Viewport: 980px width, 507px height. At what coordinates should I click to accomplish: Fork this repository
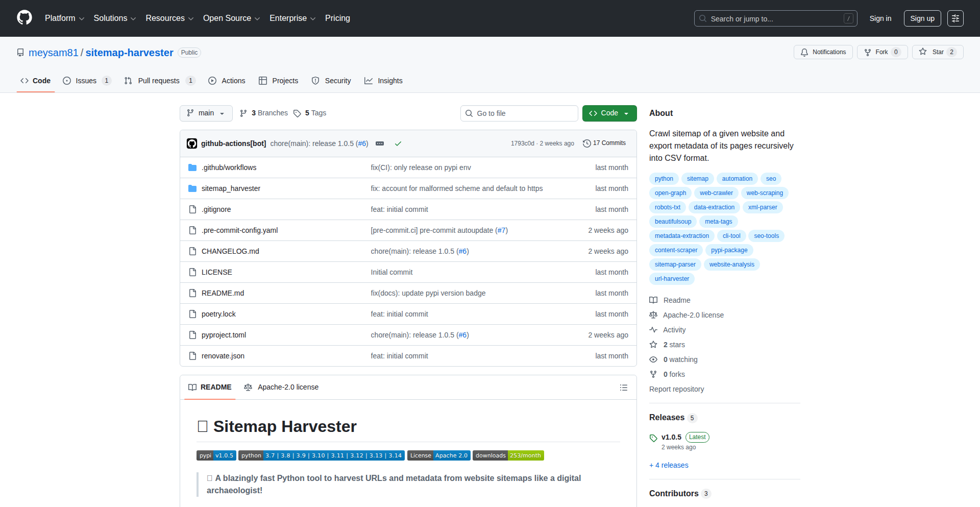point(876,52)
